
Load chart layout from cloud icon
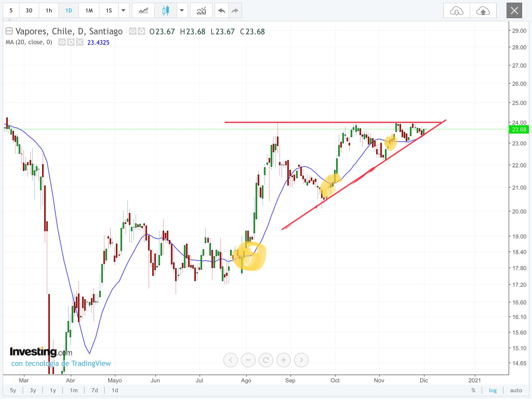tap(456, 11)
